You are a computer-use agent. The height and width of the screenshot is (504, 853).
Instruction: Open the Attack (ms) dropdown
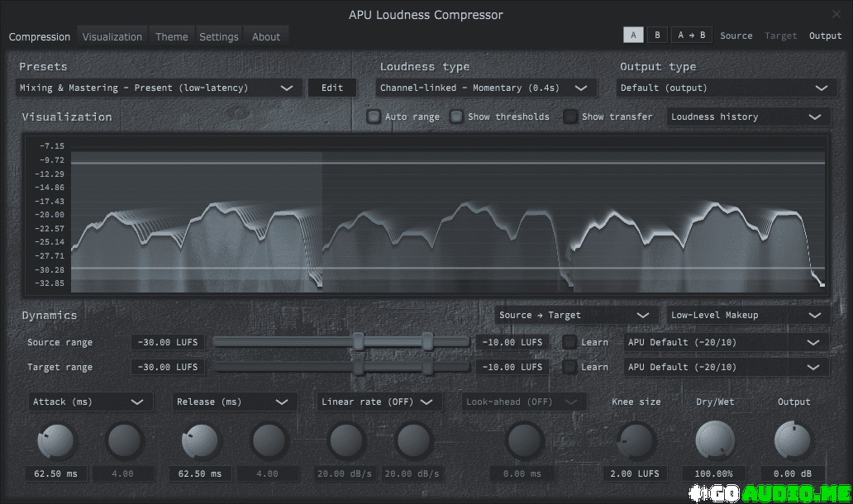point(90,402)
